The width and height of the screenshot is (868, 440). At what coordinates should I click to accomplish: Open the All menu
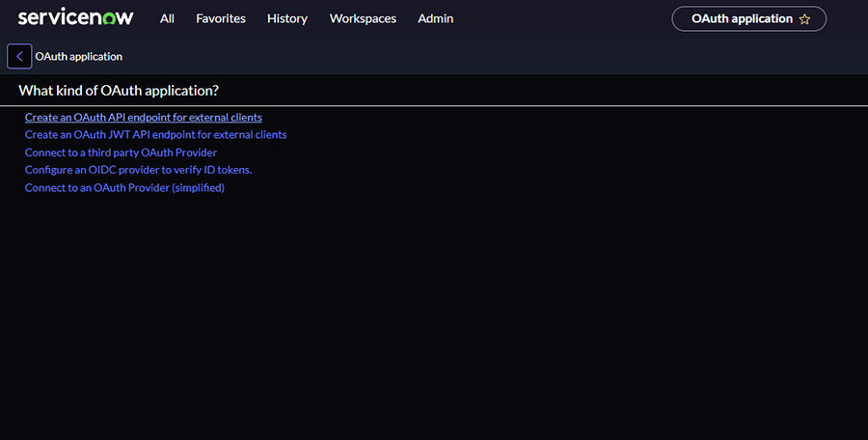pyautogui.click(x=167, y=18)
